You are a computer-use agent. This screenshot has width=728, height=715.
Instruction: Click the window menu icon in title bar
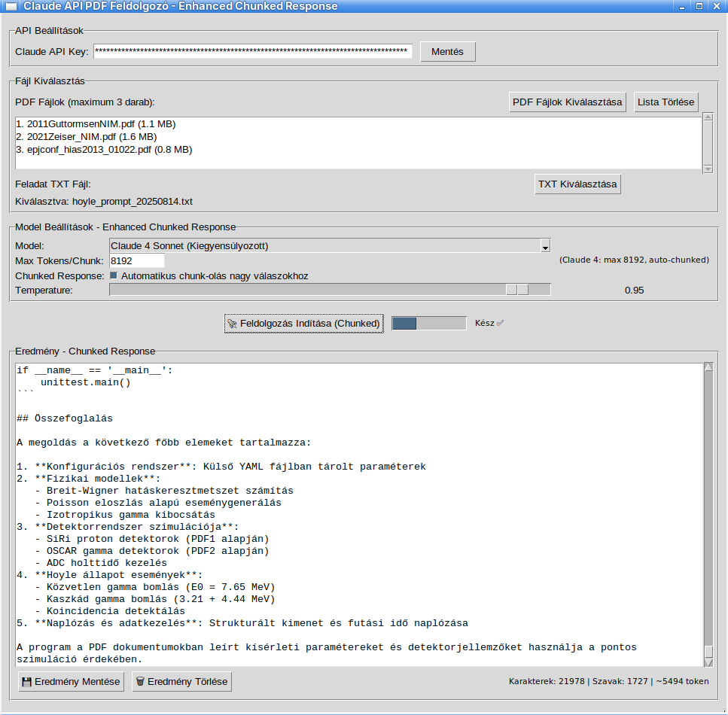coord(11,6)
